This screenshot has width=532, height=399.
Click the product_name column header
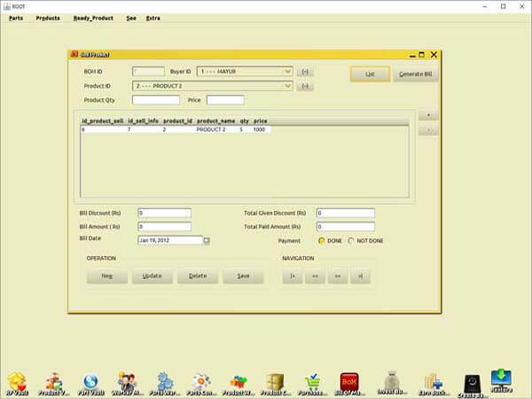pyautogui.click(x=216, y=121)
